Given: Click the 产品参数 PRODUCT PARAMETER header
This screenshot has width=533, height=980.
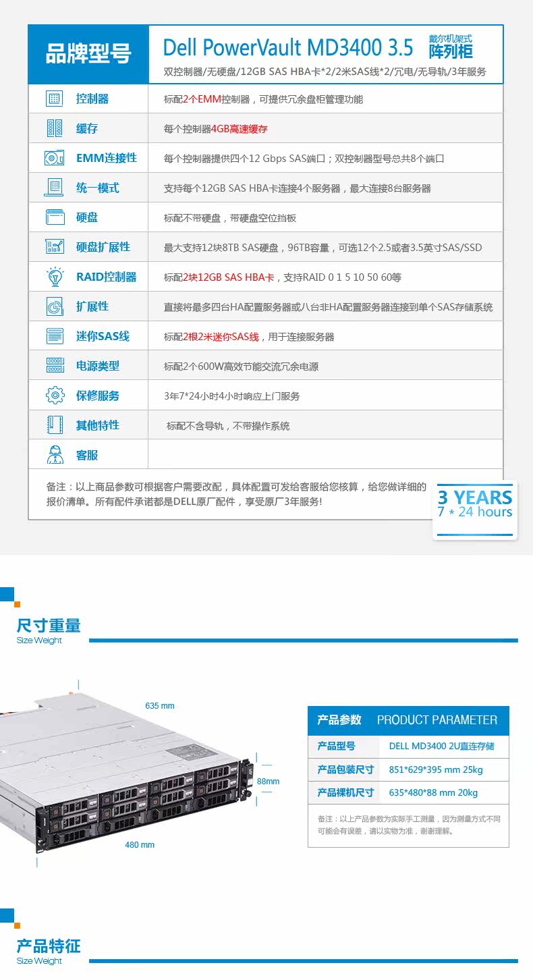Looking at the screenshot, I should [408, 720].
